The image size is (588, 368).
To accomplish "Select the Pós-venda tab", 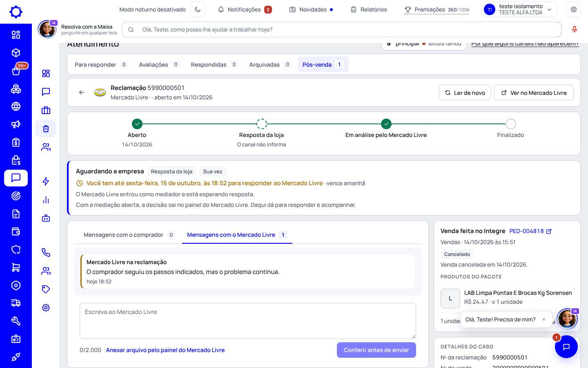I will tap(323, 65).
